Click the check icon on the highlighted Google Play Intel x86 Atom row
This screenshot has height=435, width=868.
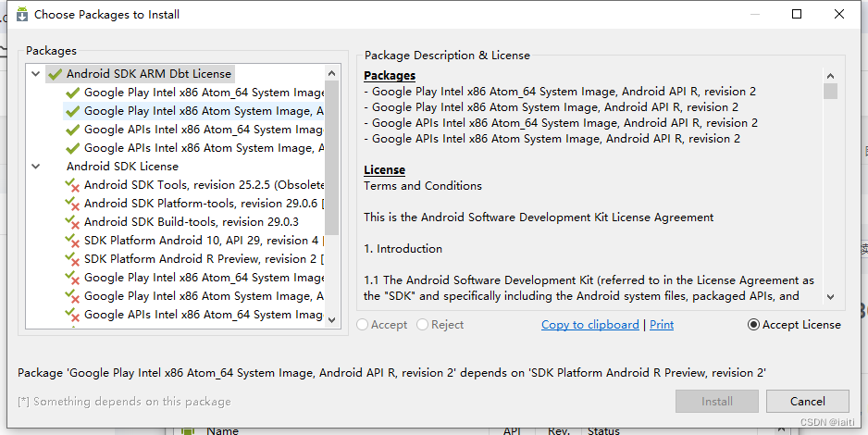pos(72,111)
